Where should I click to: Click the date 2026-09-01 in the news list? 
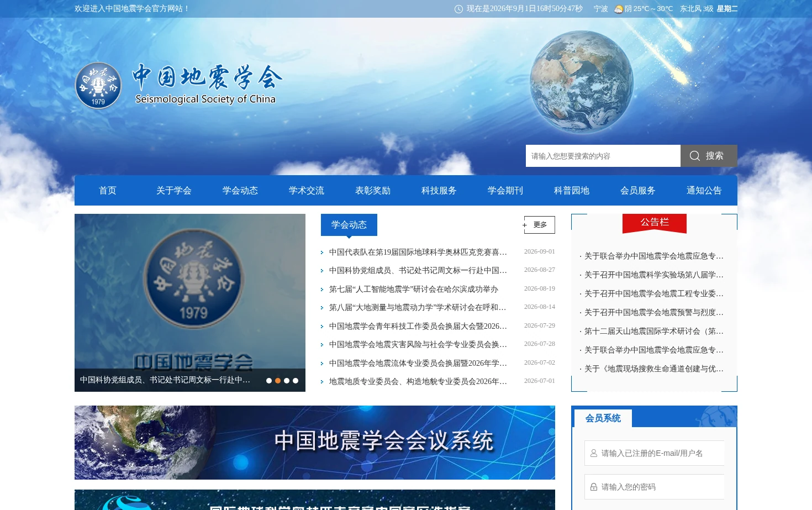click(x=540, y=251)
